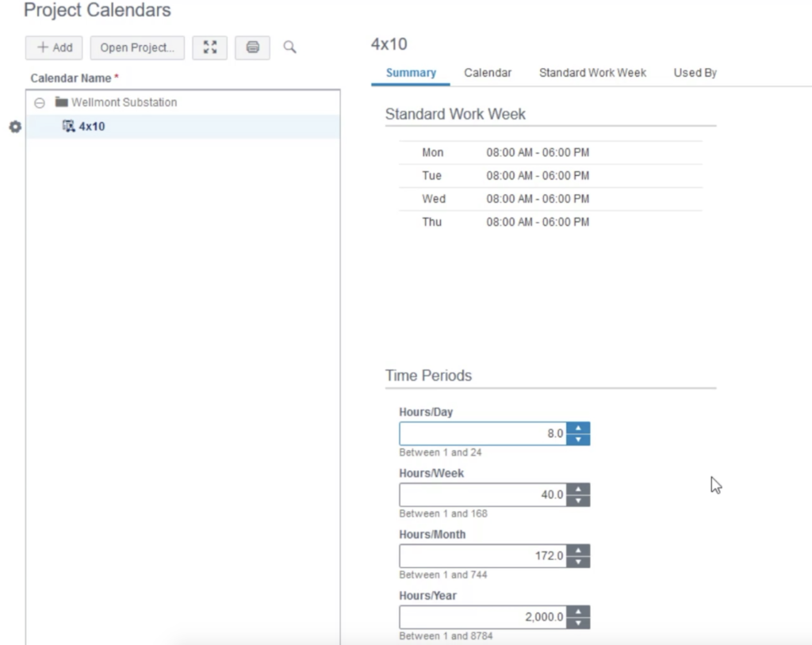View the Used By tab
Viewport: 812px width, 645px height.
click(694, 72)
